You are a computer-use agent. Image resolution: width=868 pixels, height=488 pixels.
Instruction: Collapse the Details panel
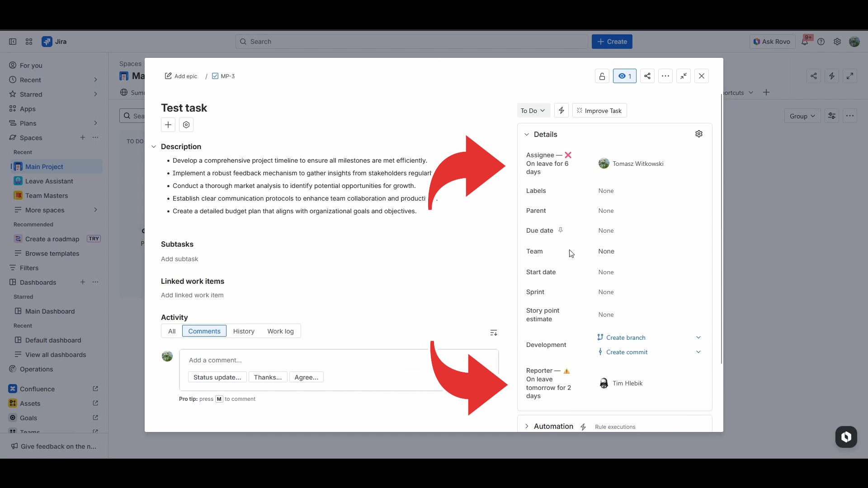click(527, 134)
